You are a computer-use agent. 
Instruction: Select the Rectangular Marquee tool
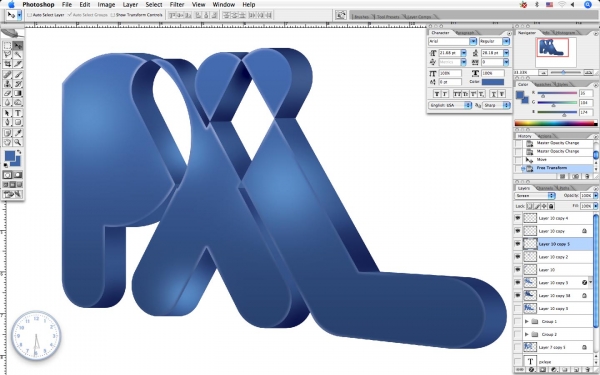click(x=7, y=46)
